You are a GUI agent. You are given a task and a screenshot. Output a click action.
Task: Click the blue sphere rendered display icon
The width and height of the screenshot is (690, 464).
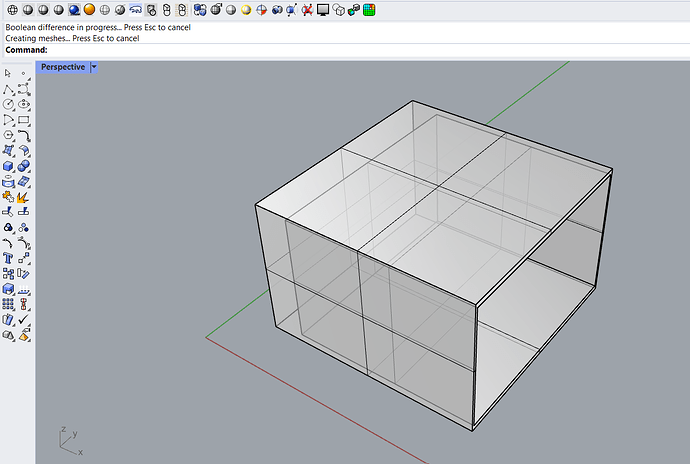[74, 10]
